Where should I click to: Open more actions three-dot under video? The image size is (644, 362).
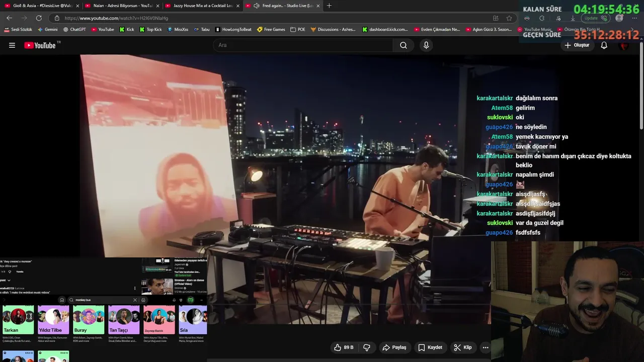pyautogui.click(x=486, y=347)
